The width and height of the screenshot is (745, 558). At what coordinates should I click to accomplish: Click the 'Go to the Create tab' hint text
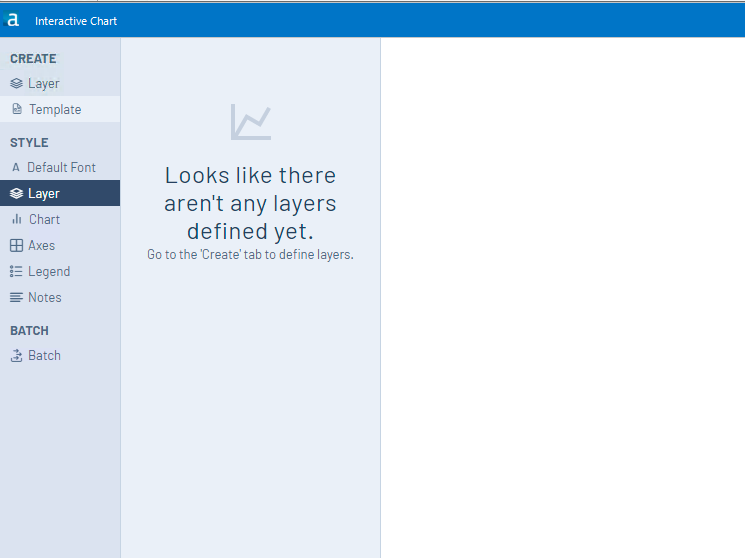(250, 254)
